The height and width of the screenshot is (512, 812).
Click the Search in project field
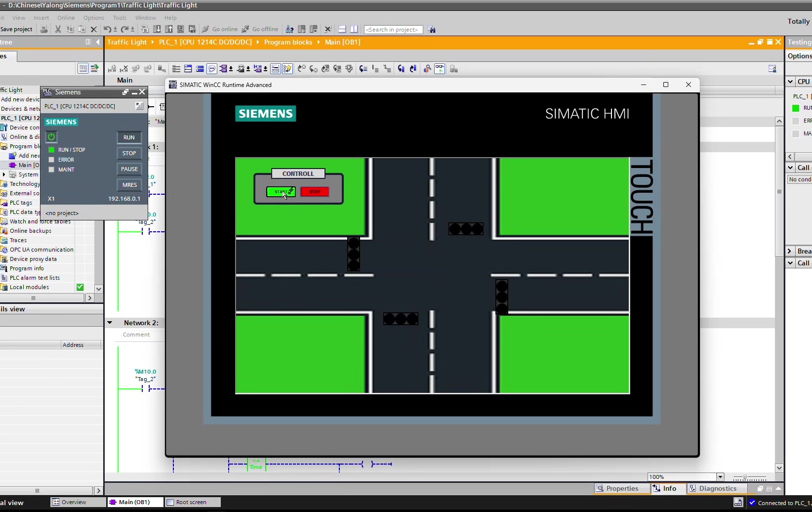(x=393, y=30)
